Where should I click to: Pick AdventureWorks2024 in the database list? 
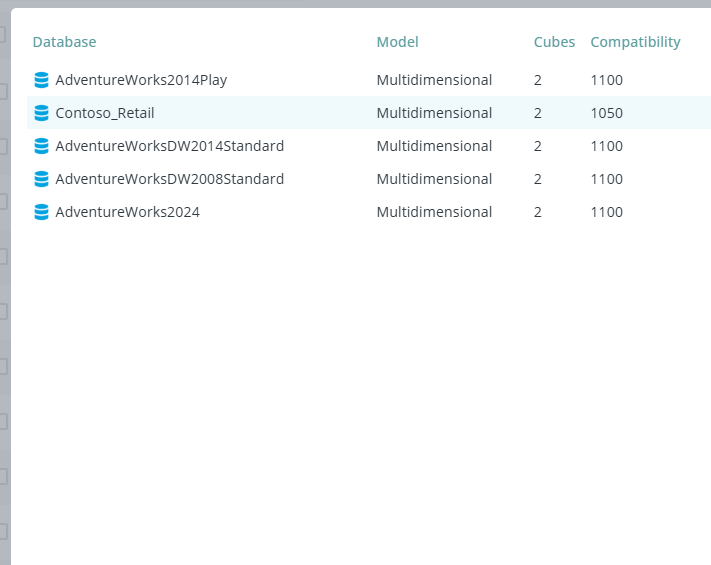[x=127, y=212]
